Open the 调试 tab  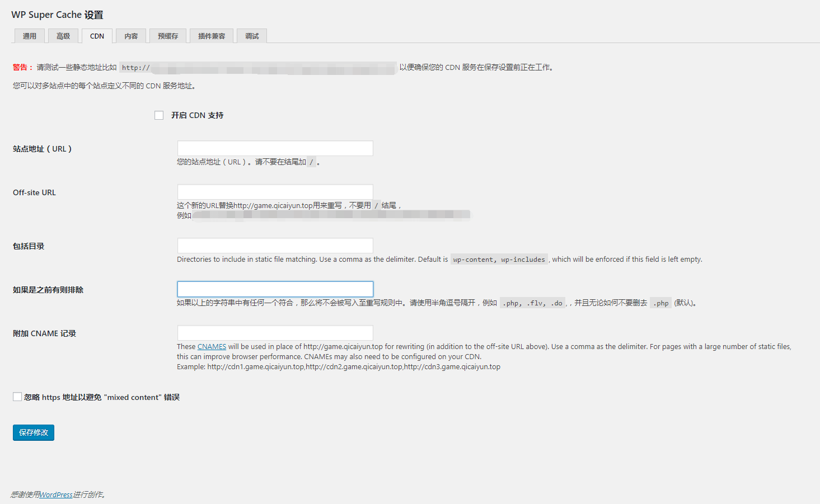pyautogui.click(x=252, y=36)
